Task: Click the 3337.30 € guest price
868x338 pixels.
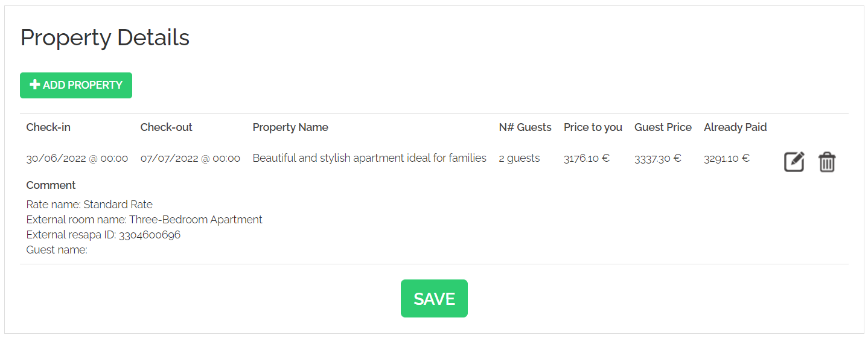Action: [x=657, y=158]
